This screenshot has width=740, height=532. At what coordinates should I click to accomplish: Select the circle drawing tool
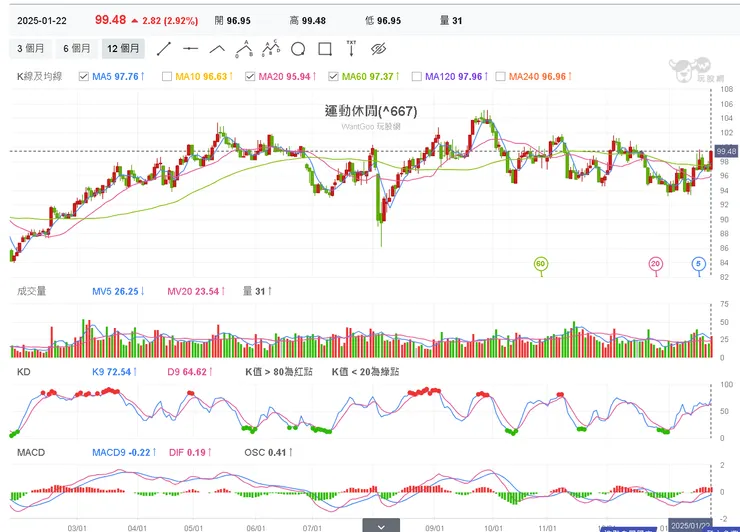pyautogui.click(x=298, y=48)
